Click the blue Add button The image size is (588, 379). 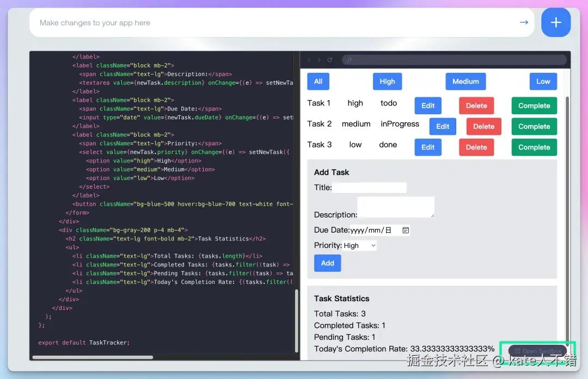pyautogui.click(x=327, y=263)
